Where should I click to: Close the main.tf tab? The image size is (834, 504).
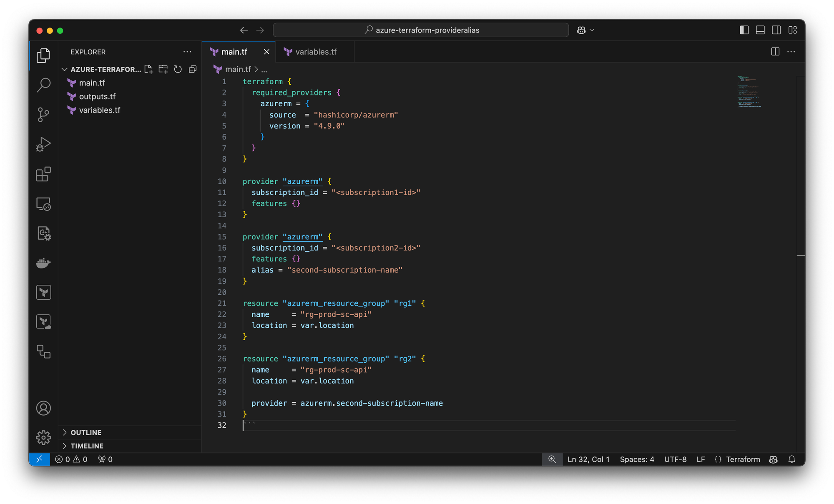(266, 52)
